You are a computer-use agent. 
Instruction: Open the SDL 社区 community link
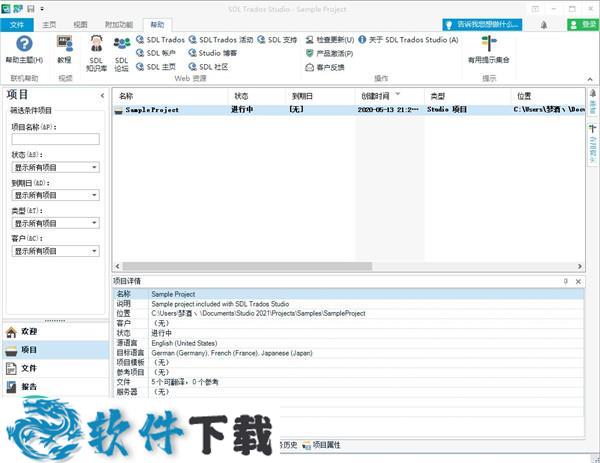point(209,67)
